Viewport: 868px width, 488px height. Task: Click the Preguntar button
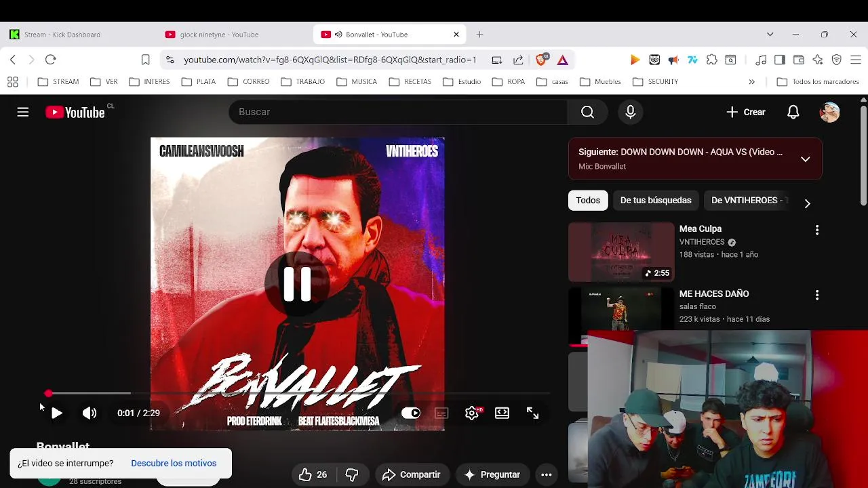tap(492, 474)
